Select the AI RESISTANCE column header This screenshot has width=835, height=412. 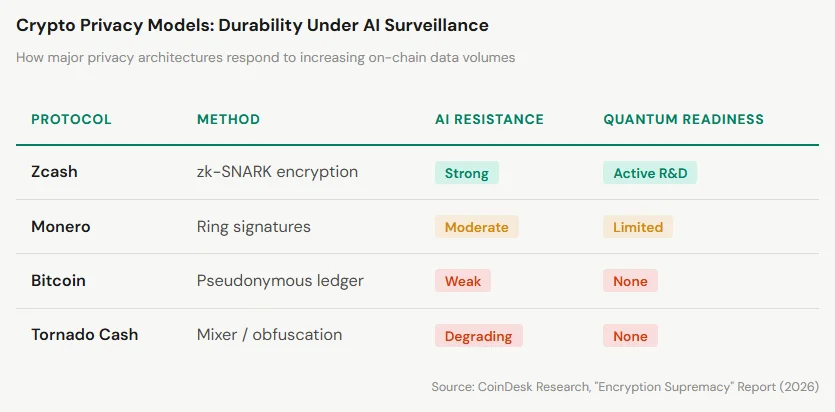click(x=489, y=119)
